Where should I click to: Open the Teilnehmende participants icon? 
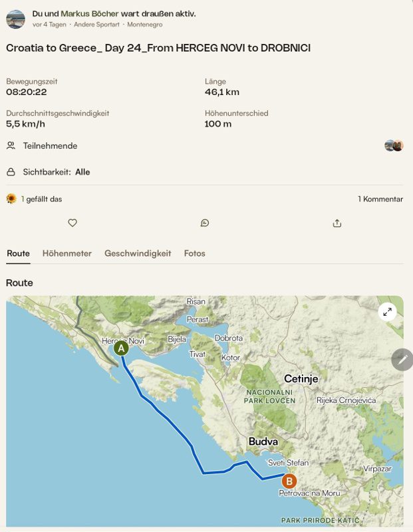click(11, 146)
